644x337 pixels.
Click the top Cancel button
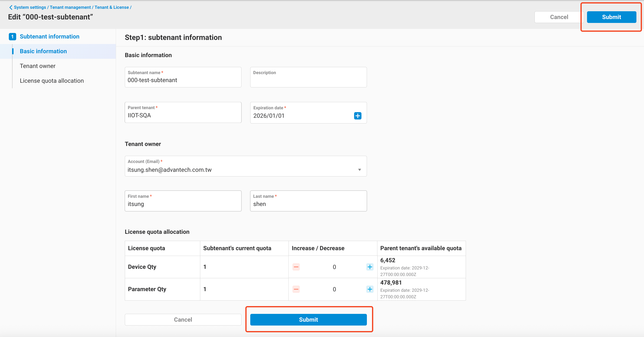click(559, 17)
